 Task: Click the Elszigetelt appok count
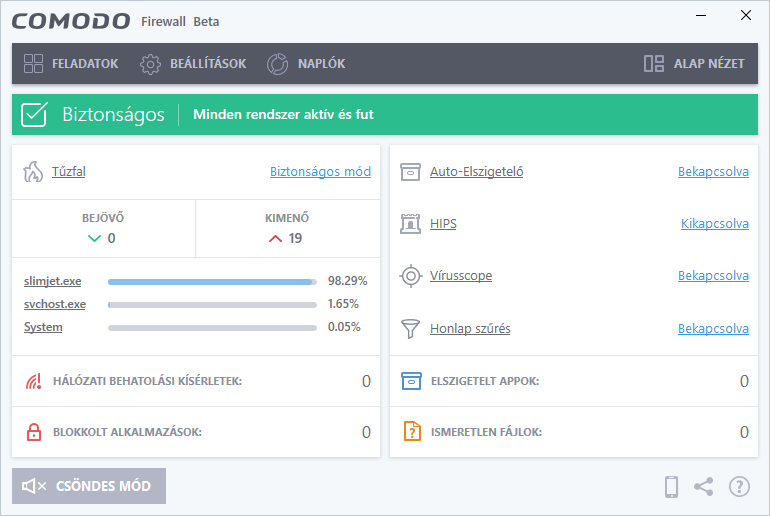(x=744, y=381)
